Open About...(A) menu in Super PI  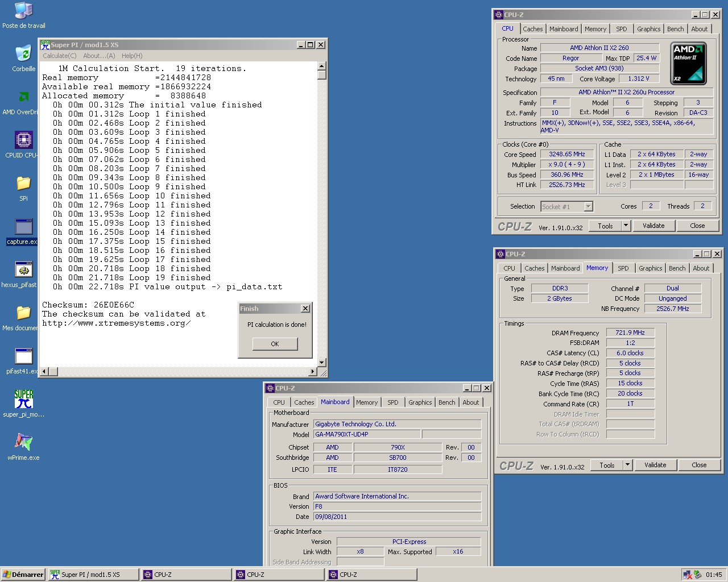[99, 56]
